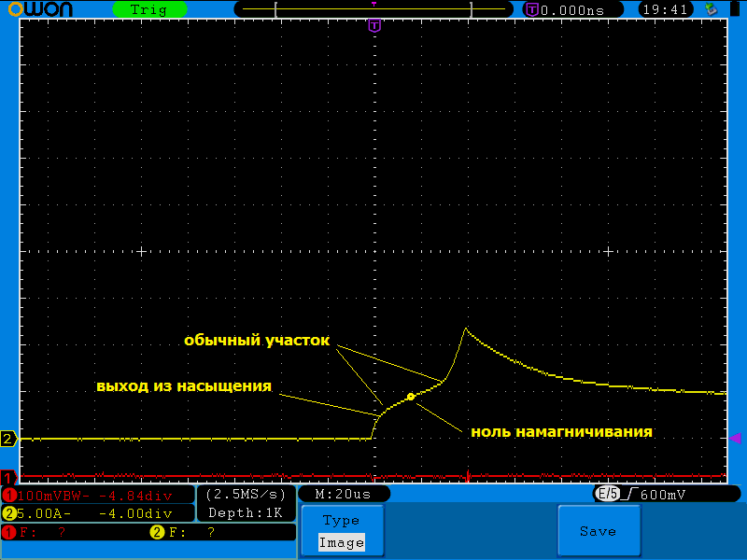Click the green Trig status indicator

(x=148, y=9)
